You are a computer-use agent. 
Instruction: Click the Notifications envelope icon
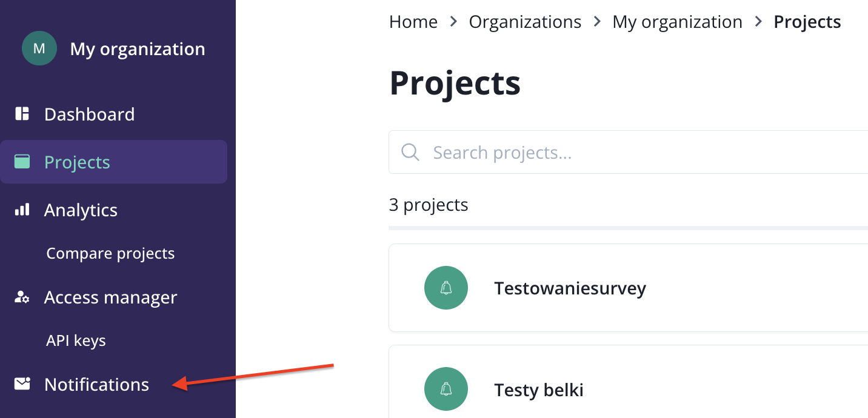coord(22,384)
